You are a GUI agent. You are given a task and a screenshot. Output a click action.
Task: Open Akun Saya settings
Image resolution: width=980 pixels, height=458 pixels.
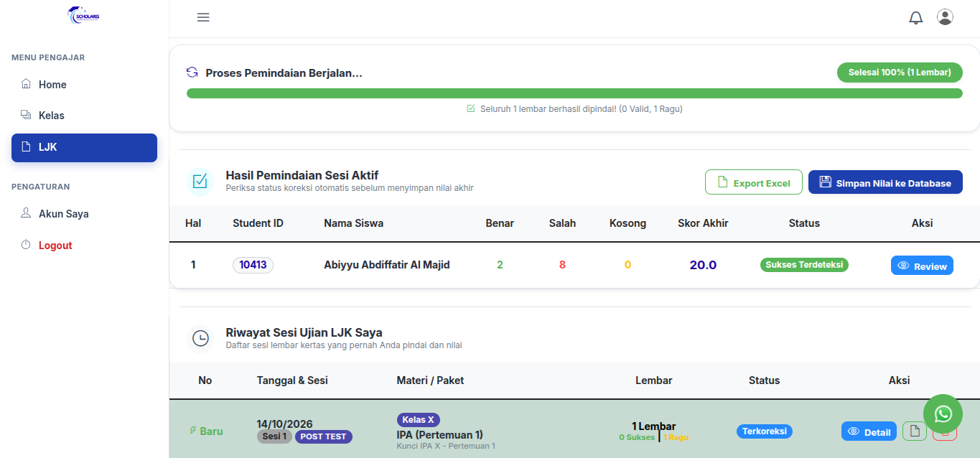point(84,214)
